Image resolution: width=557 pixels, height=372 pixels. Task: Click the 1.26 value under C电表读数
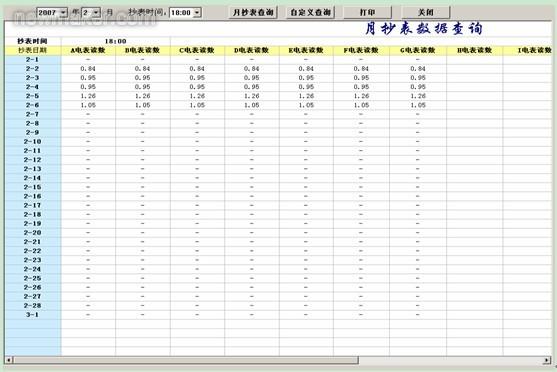tap(197, 96)
